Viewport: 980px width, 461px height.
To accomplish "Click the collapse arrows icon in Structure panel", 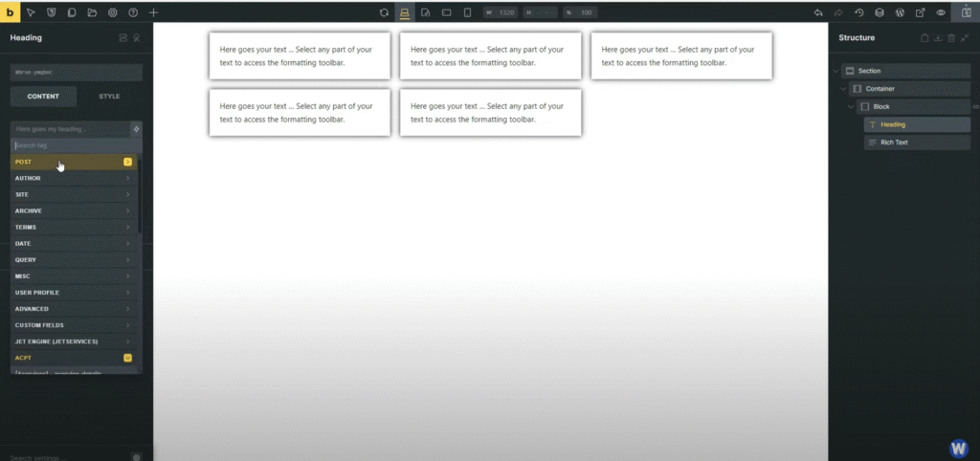I will [965, 38].
